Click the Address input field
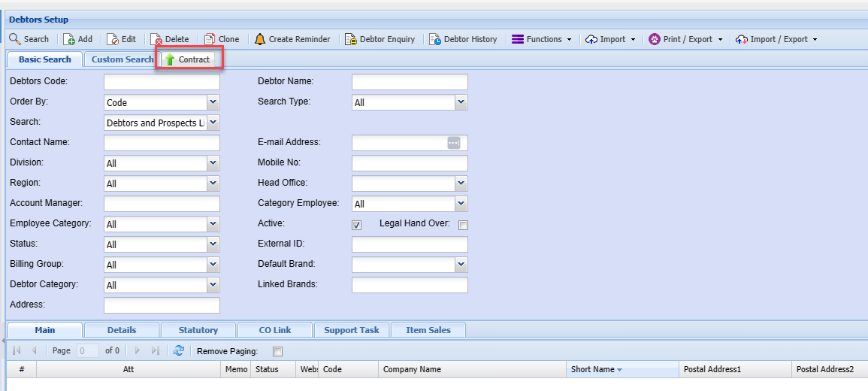Screen dimensions: 868x391 [162, 305]
